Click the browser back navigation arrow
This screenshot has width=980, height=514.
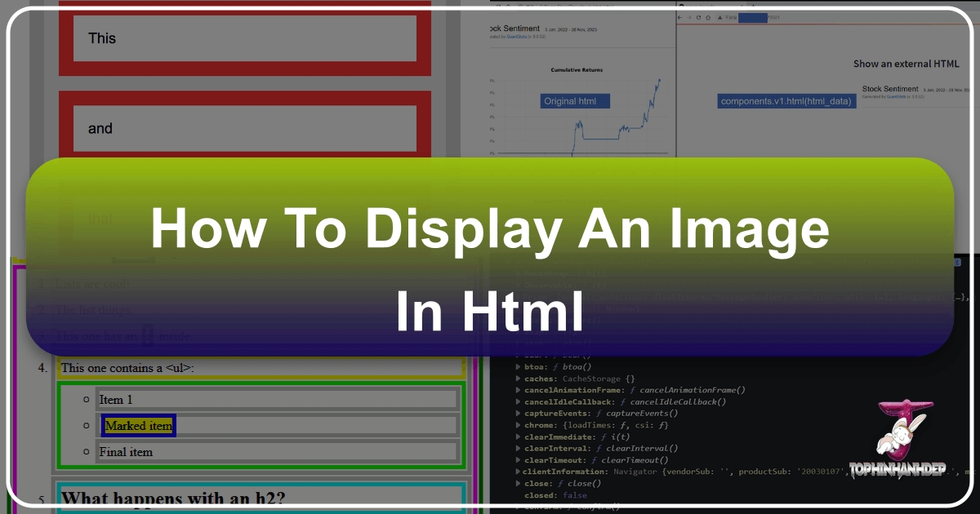click(x=679, y=17)
